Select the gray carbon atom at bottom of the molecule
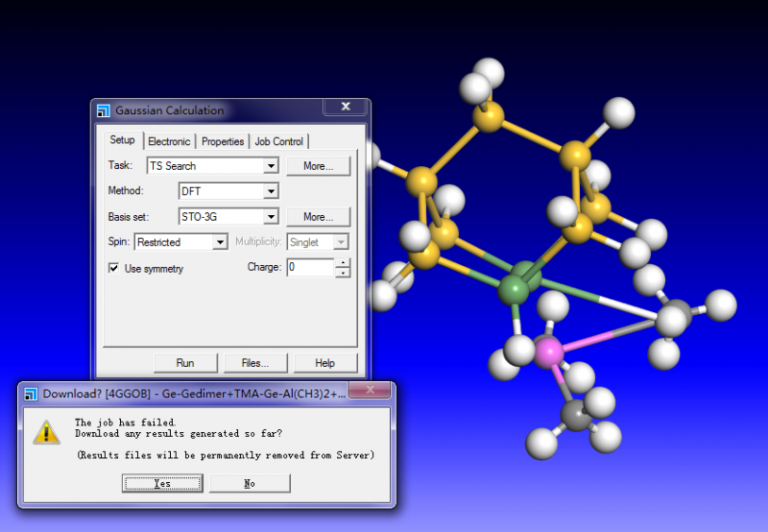This screenshot has height=532, width=768. (575, 416)
